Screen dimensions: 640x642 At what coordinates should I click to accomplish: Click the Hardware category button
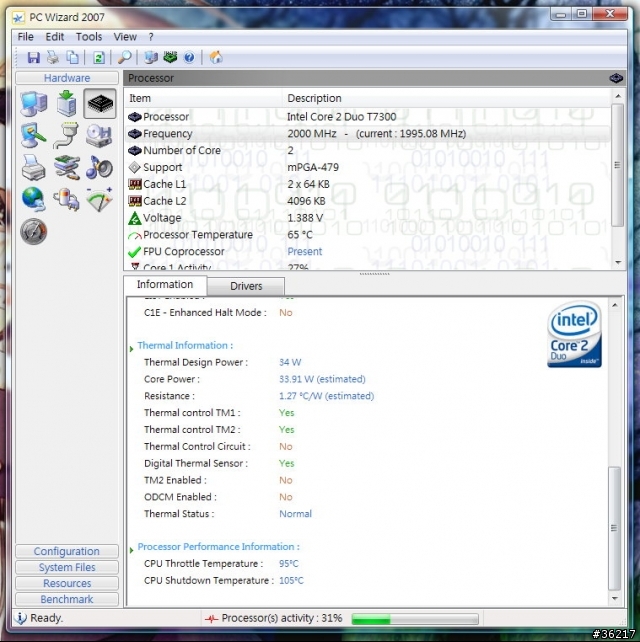[67, 78]
